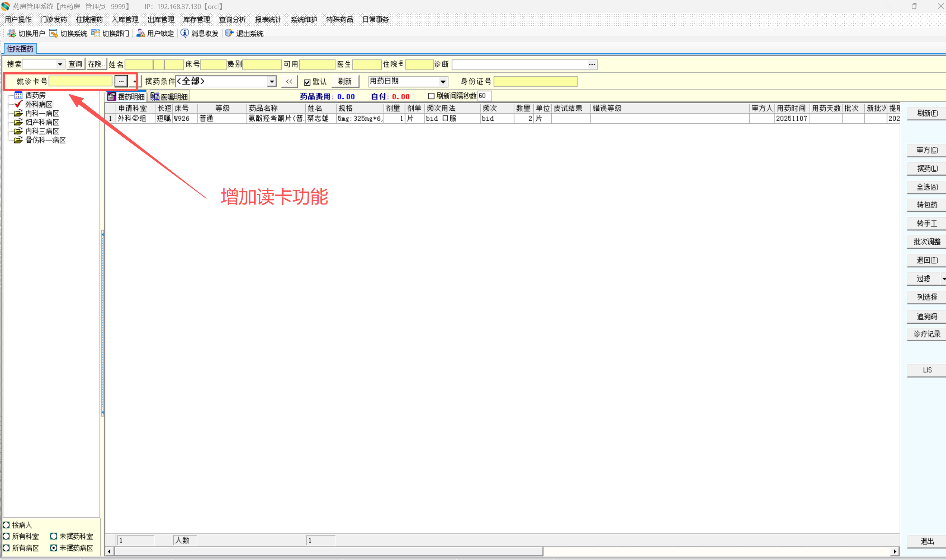Viewport: 946px width, 560px height.
Task: Click the 退出系统 exit system icon
Action: [229, 33]
